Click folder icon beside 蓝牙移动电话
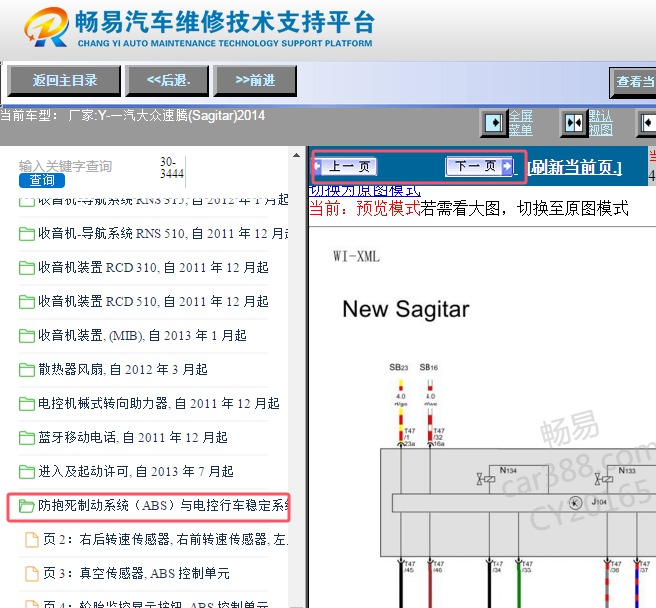The width and height of the screenshot is (656, 608). 27,438
